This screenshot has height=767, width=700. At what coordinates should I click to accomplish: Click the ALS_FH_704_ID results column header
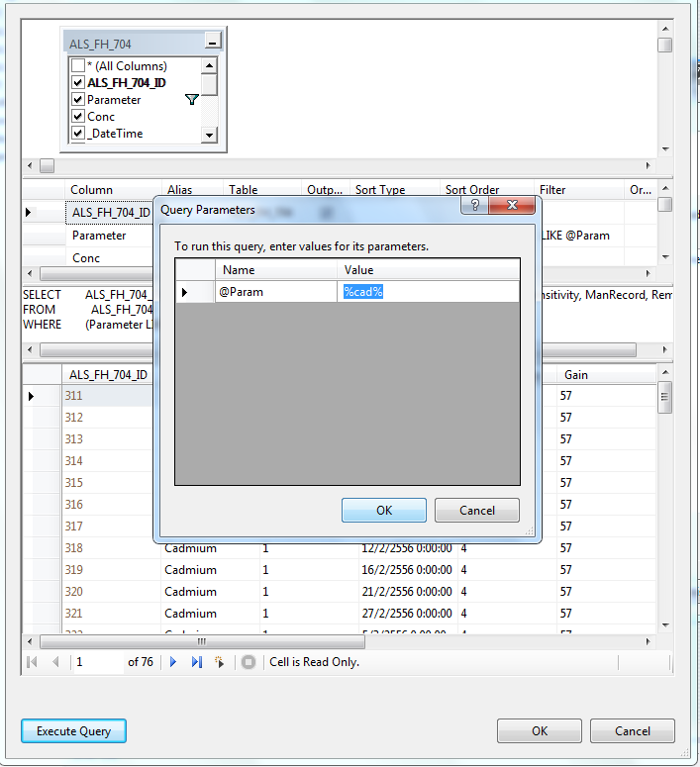tap(108, 375)
